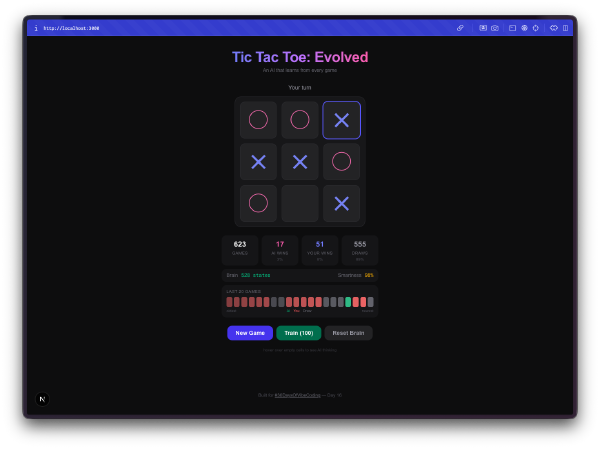Click the X in the center cell
This screenshot has width=600, height=449.
(x=300, y=161)
